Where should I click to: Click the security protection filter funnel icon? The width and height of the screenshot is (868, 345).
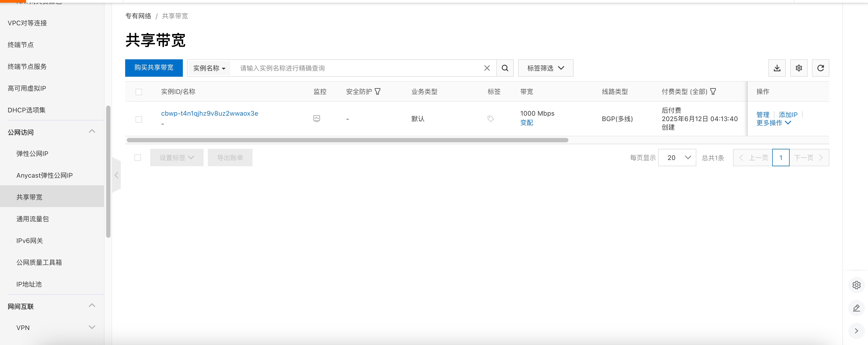click(x=377, y=91)
